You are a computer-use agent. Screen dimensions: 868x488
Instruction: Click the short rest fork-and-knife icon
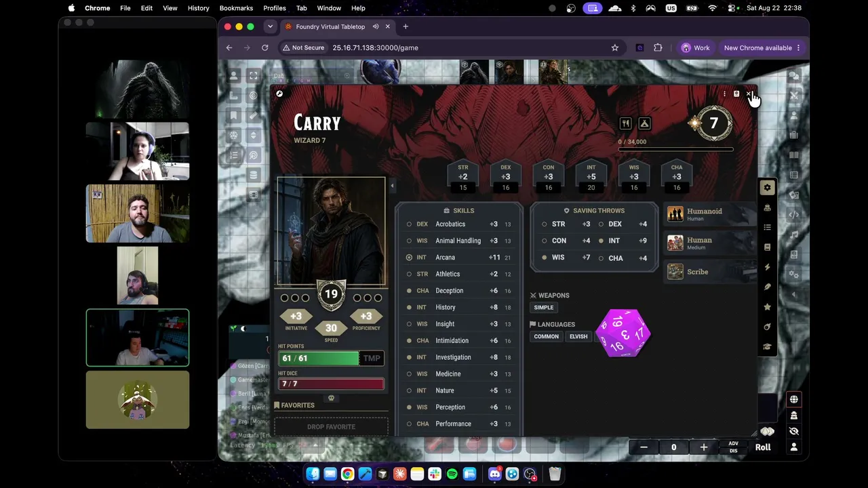[x=625, y=124]
